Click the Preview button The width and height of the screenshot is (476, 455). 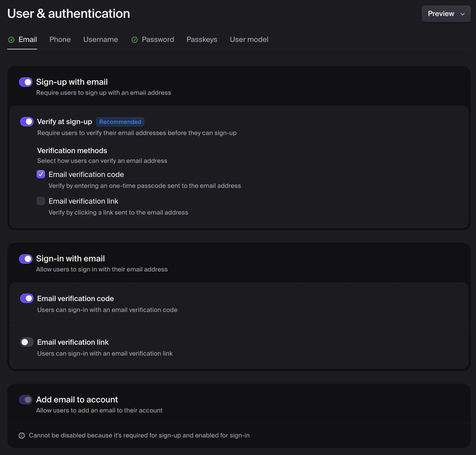click(x=441, y=13)
